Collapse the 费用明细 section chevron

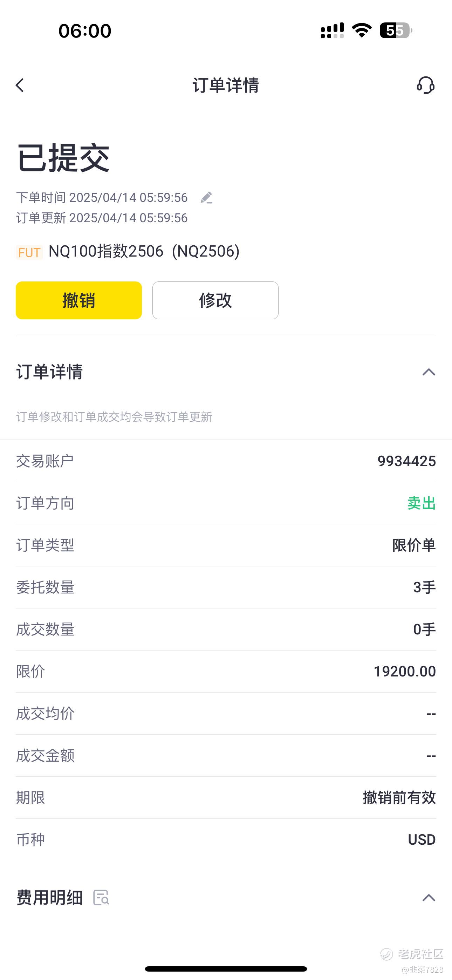[x=429, y=897]
